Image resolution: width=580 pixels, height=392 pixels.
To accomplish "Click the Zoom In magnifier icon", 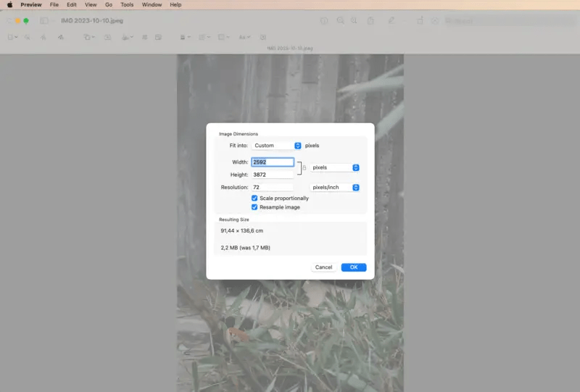I will click(354, 21).
